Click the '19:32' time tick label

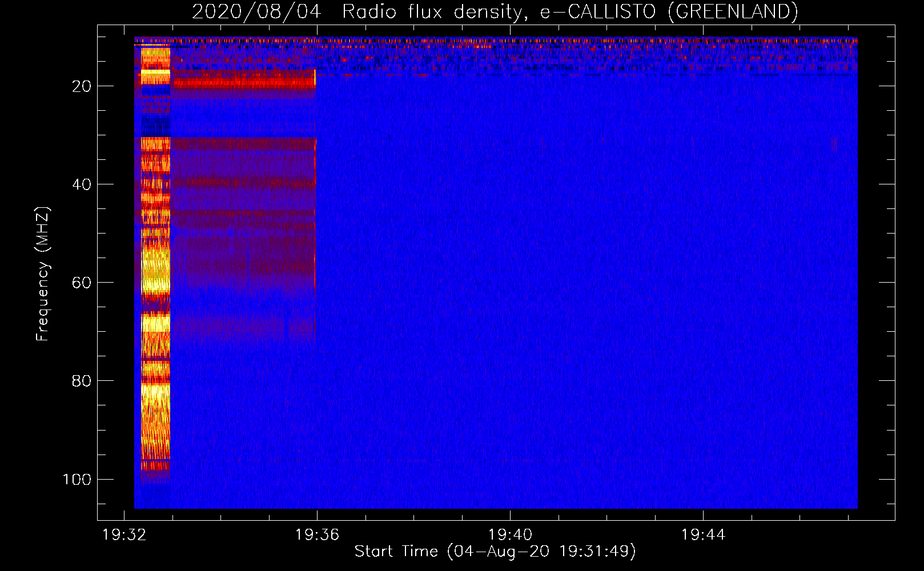coord(124,535)
